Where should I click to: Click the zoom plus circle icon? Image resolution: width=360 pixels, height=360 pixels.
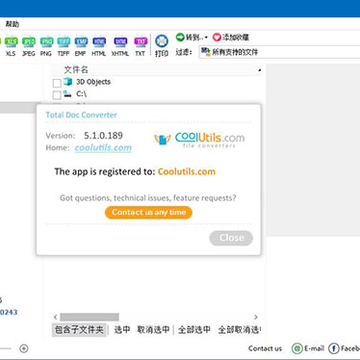click(x=24, y=349)
